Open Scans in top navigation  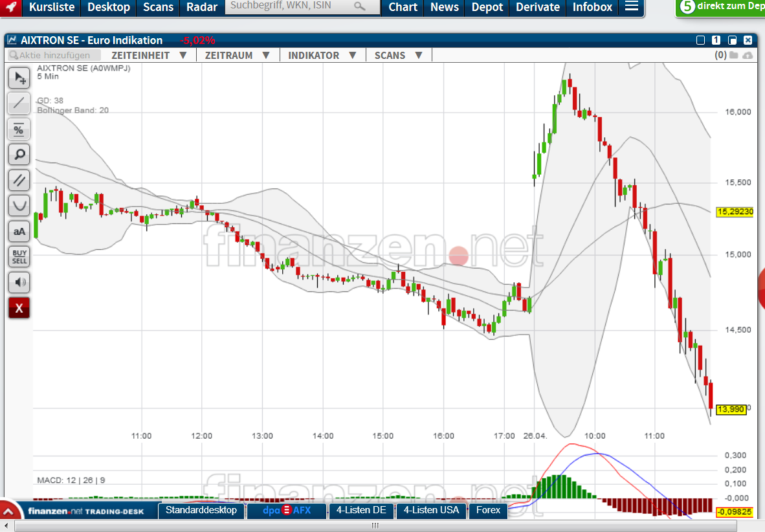click(158, 7)
